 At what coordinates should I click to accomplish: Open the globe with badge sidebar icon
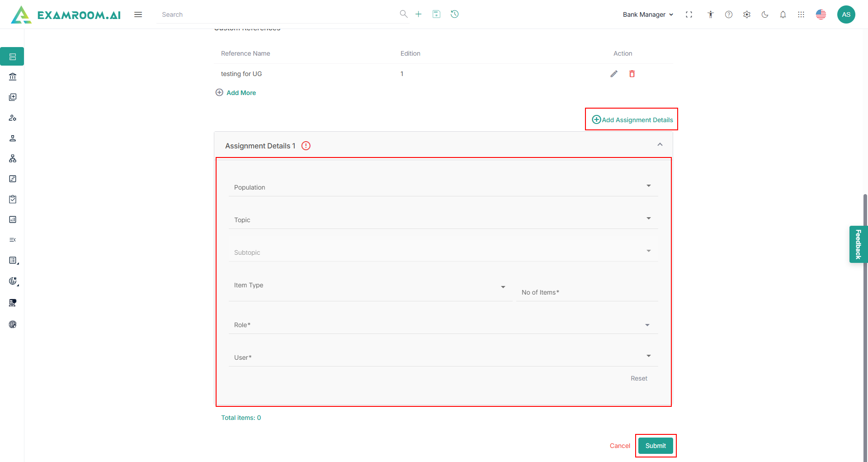click(x=13, y=281)
